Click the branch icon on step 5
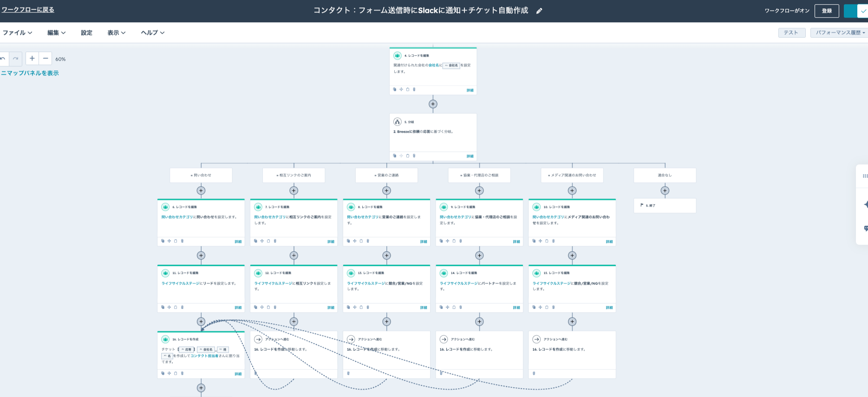868x397 pixels. (398, 122)
